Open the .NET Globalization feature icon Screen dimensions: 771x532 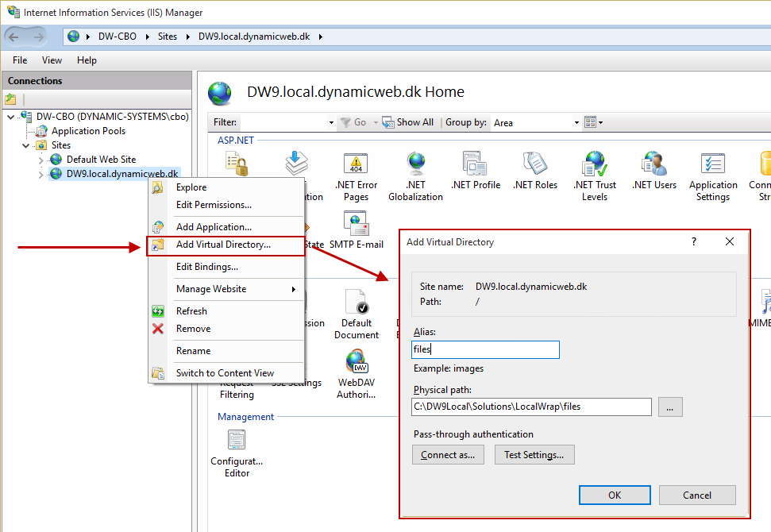point(415,164)
